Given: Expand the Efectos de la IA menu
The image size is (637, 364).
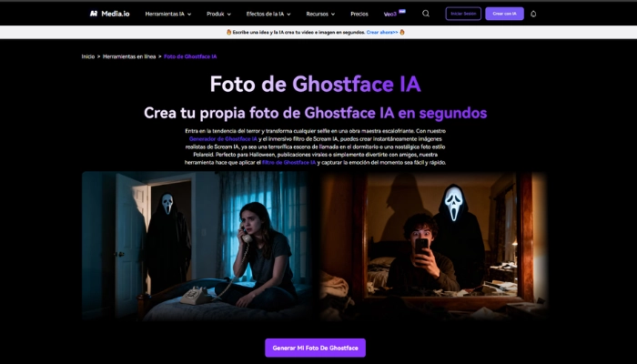Looking at the screenshot, I should [x=268, y=14].
